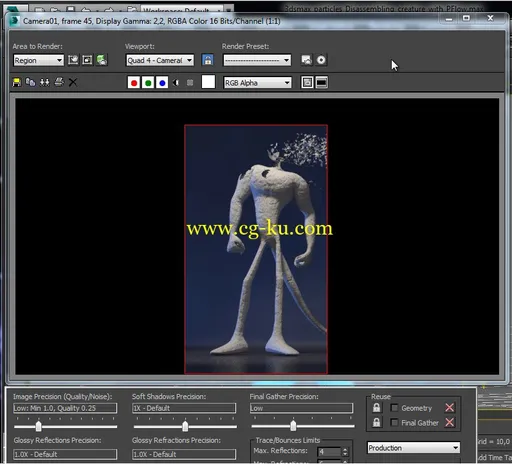Click the Soft Shadows Precision value field
The image size is (512, 464).
tap(184, 408)
